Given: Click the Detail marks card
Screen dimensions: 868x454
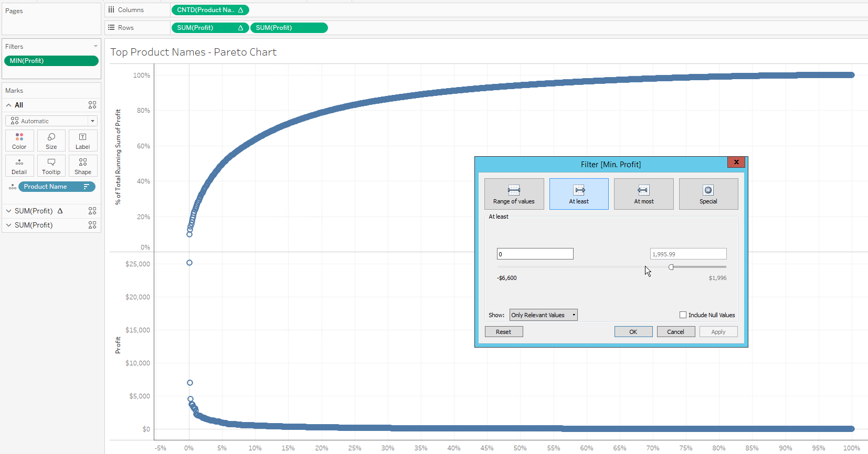Looking at the screenshot, I should pos(19,166).
